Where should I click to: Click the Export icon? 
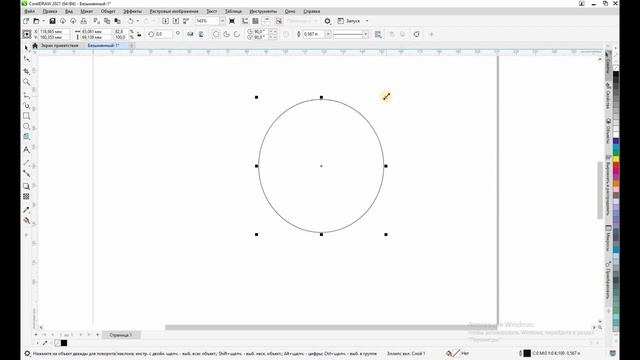coord(176,21)
